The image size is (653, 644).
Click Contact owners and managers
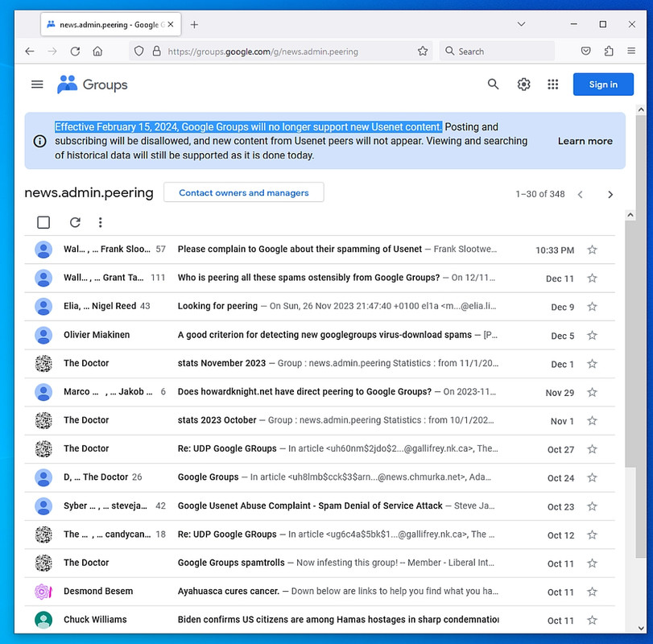click(244, 192)
